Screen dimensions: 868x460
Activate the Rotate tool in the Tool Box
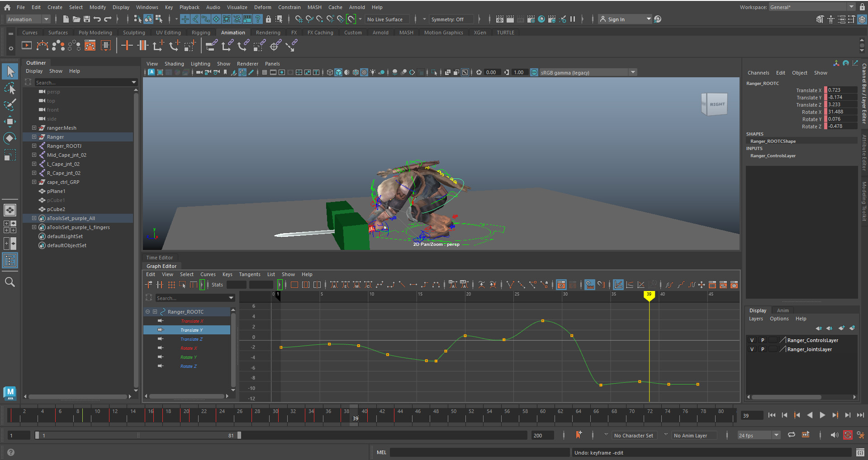click(10, 138)
